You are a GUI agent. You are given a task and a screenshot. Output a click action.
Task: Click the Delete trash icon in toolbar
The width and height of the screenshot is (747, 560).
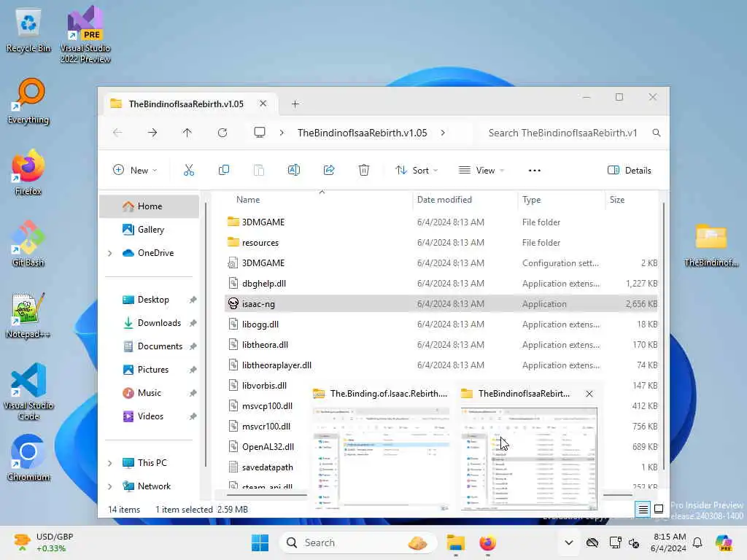coord(364,170)
